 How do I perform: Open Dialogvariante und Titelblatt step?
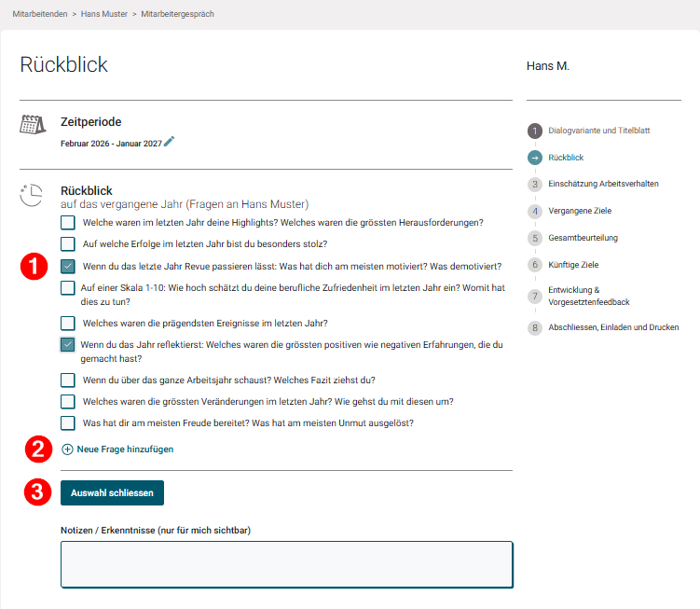click(x=598, y=131)
